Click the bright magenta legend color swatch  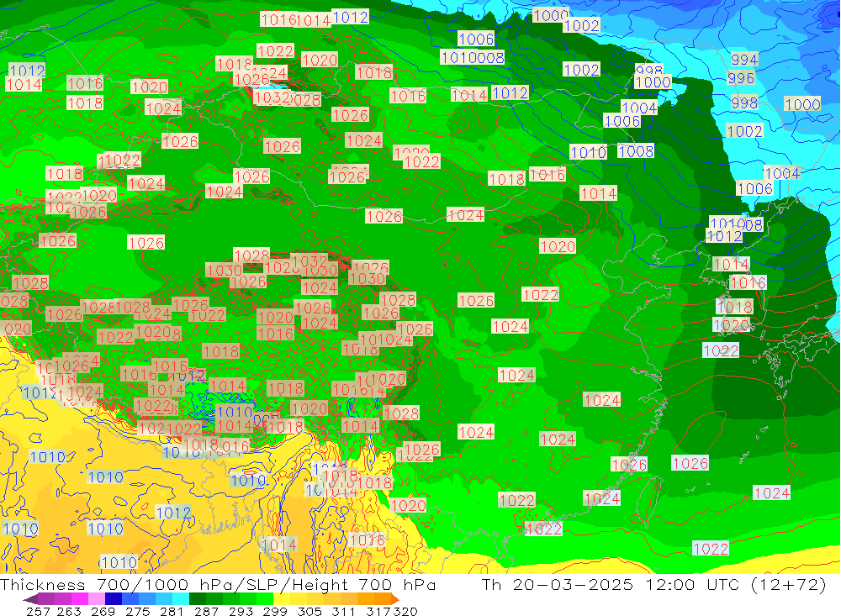pyautogui.click(x=80, y=599)
